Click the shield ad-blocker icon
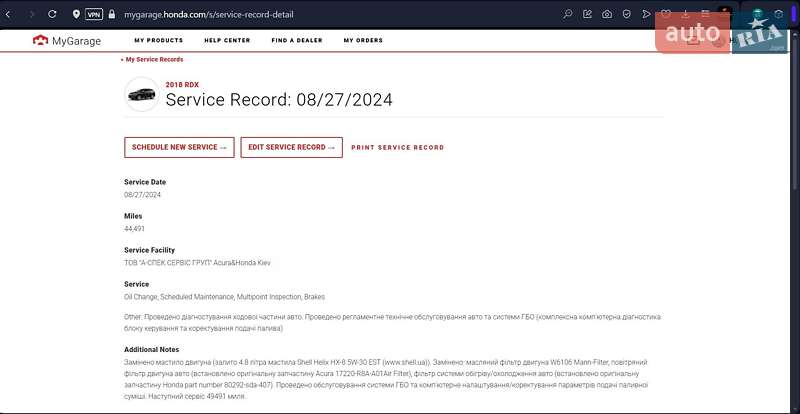 tap(627, 15)
